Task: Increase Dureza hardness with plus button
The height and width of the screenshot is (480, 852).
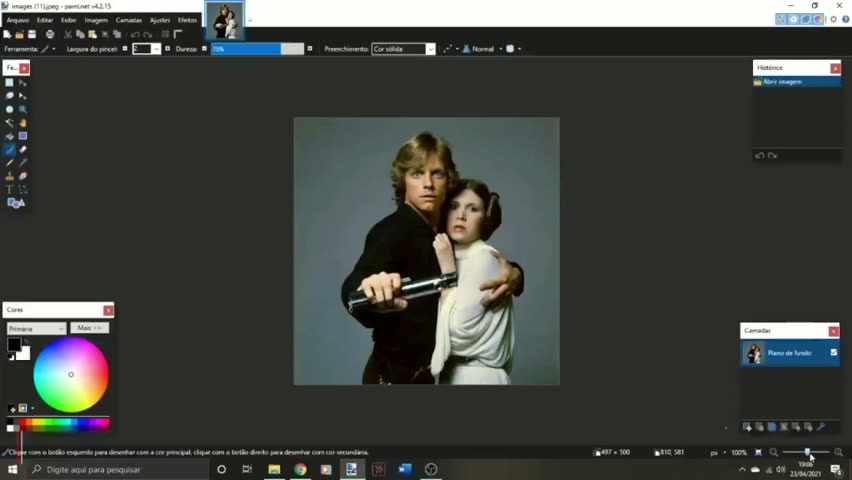Action: tap(310, 49)
